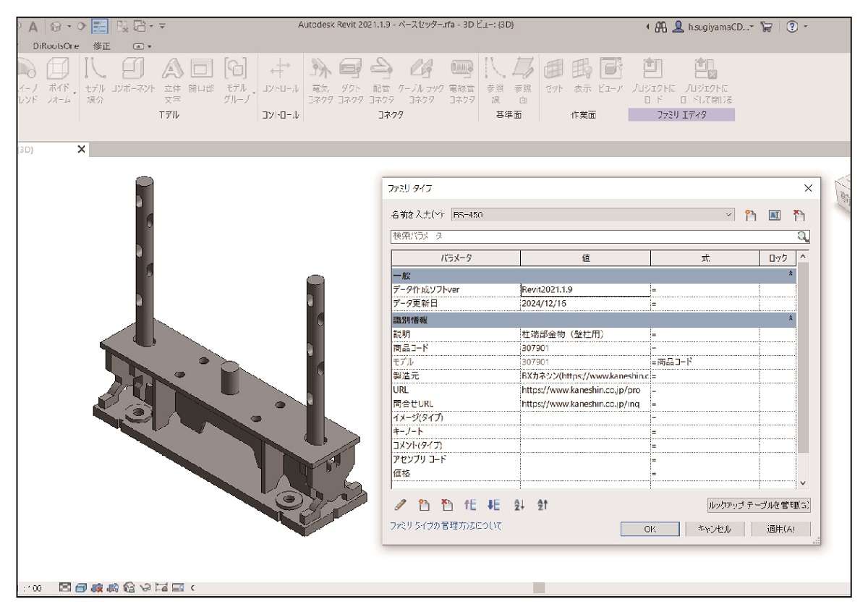Open the family type management help link
This screenshot has width=868, height=612.
pyautogui.click(x=446, y=526)
